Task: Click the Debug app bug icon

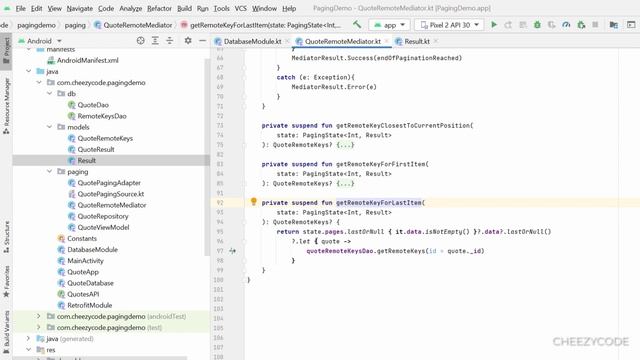Action: [537, 25]
